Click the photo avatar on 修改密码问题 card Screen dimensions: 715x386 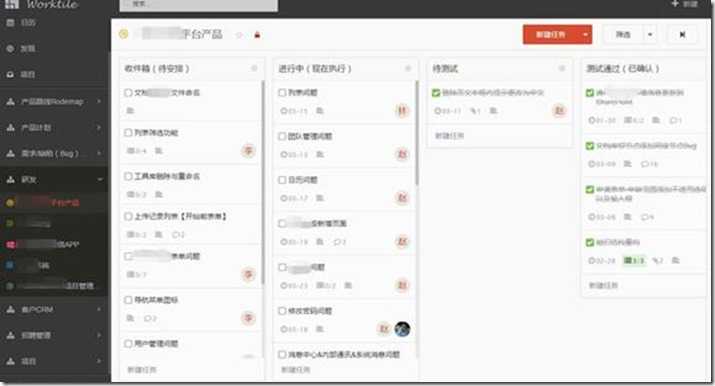click(x=402, y=329)
